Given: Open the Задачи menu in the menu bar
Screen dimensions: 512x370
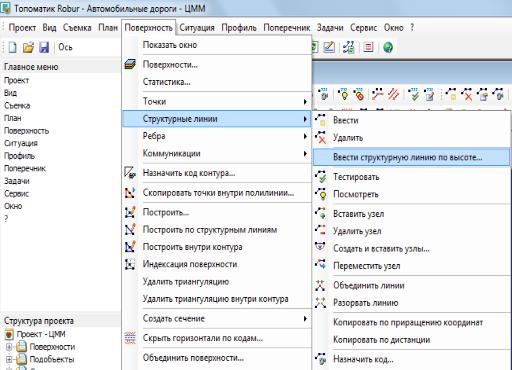Looking at the screenshot, I should (x=330, y=28).
